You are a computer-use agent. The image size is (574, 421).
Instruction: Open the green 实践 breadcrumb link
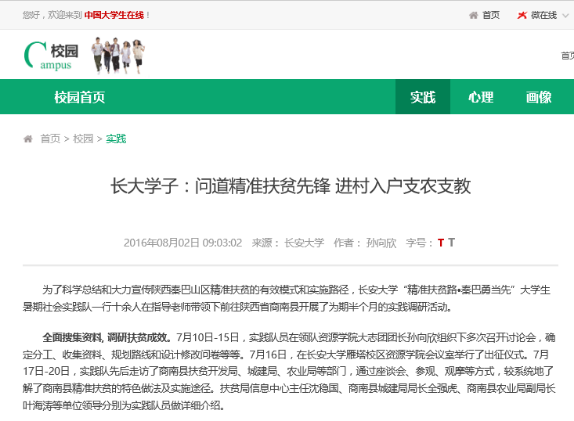tap(116, 139)
